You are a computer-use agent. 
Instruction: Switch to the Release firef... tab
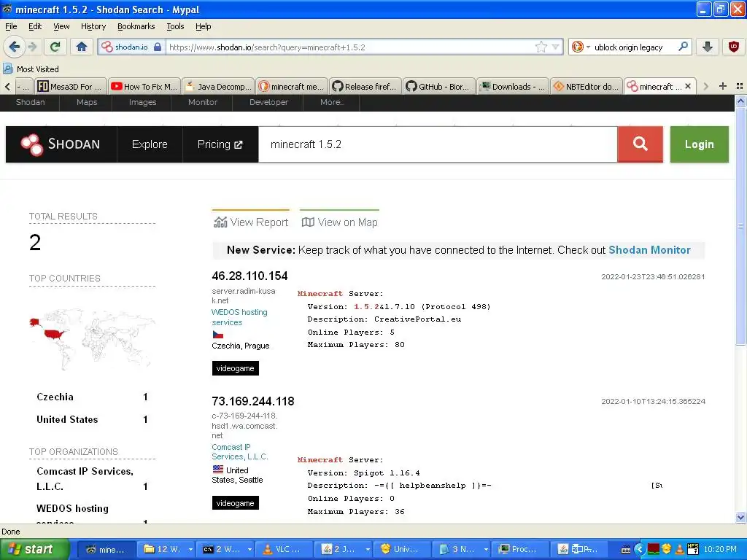click(x=365, y=87)
